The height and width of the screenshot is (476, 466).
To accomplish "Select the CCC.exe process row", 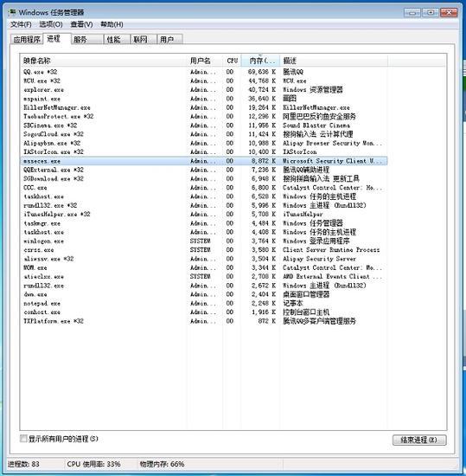I will coord(204,188).
